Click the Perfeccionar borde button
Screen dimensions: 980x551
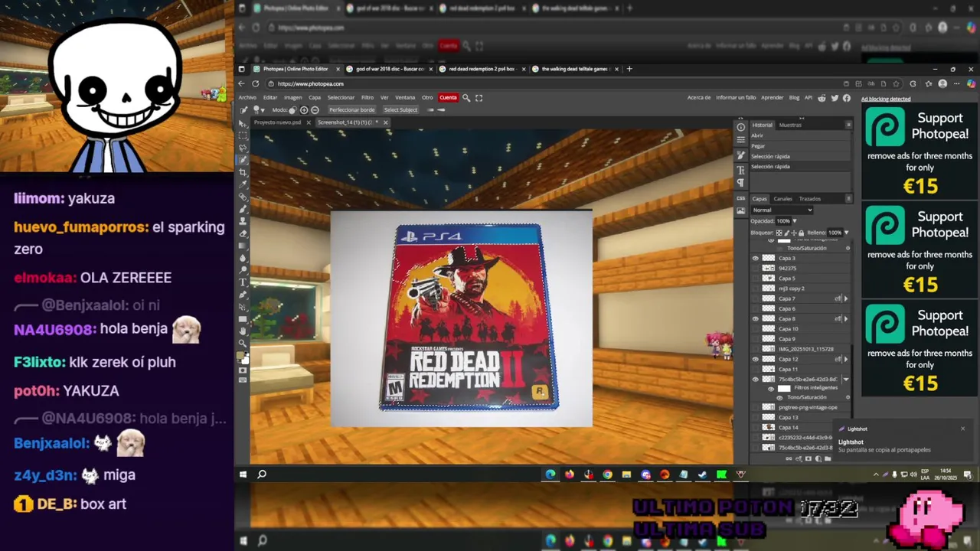click(352, 110)
